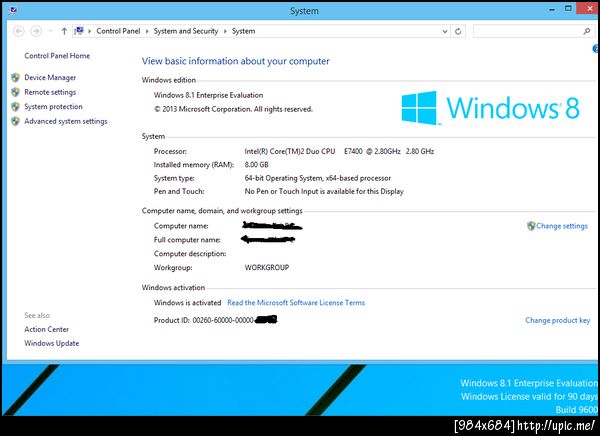Click the '8.00 GB' installed memory value
This screenshot has height=436, width=600.
click(x=256, y=165)
